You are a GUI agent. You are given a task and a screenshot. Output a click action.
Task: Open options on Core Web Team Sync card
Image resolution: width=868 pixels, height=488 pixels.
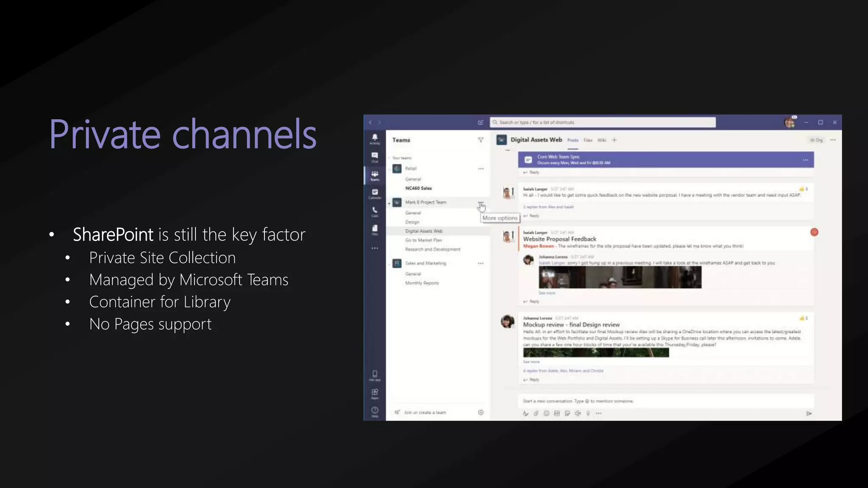(x=805, y=160)
